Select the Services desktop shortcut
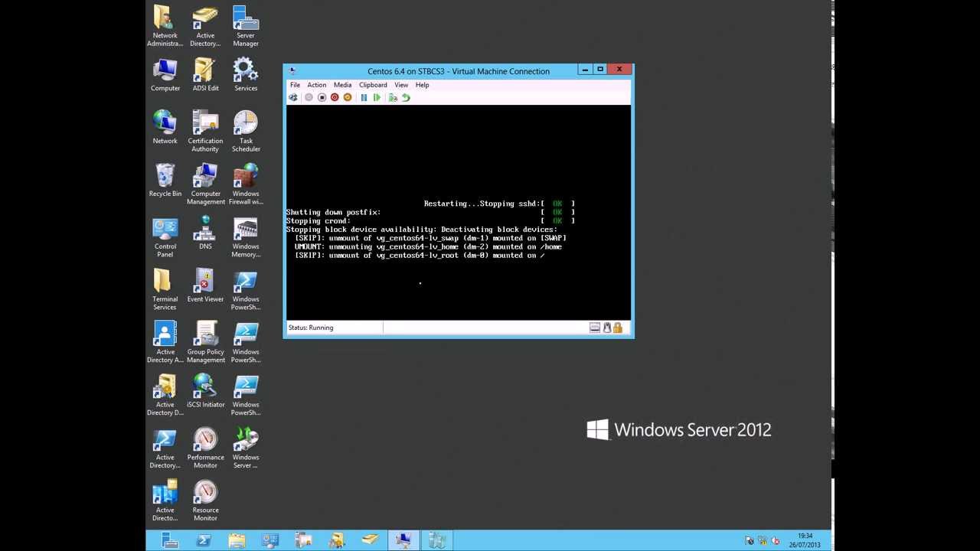Viewport: 980px width, 551px height. [246, 75]
